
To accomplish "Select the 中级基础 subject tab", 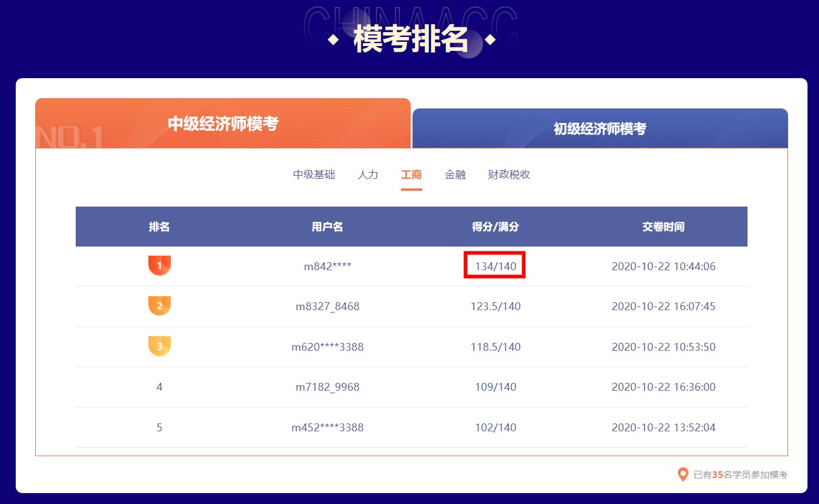I will click(314, 174).
